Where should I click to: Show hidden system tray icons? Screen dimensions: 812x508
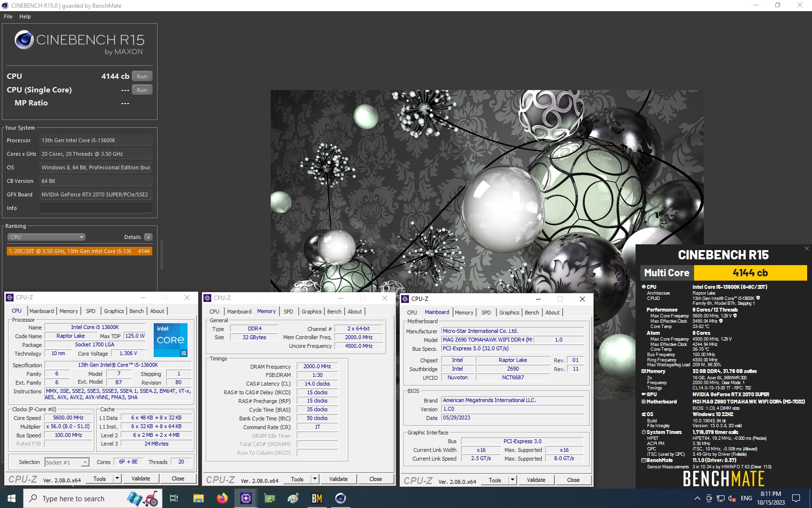(x=697, y=498)
